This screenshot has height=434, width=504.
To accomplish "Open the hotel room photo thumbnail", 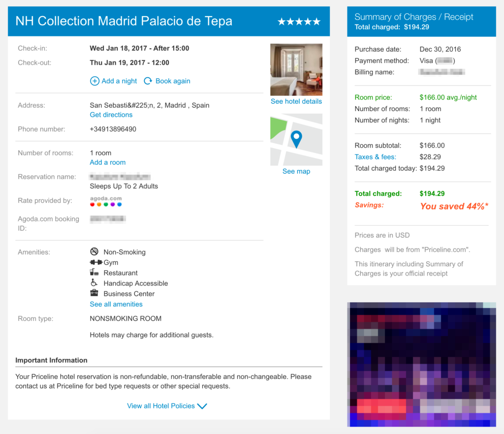I will pyautogui.click(x=296, y=69).
